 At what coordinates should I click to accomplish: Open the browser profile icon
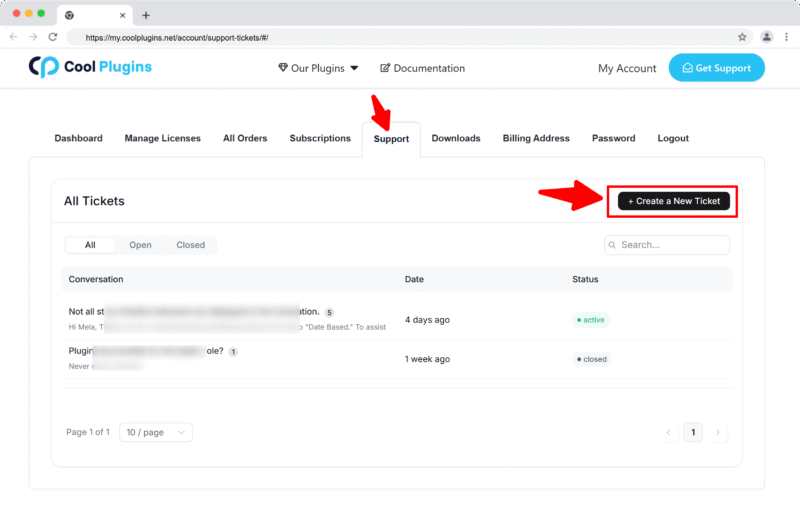767,37
